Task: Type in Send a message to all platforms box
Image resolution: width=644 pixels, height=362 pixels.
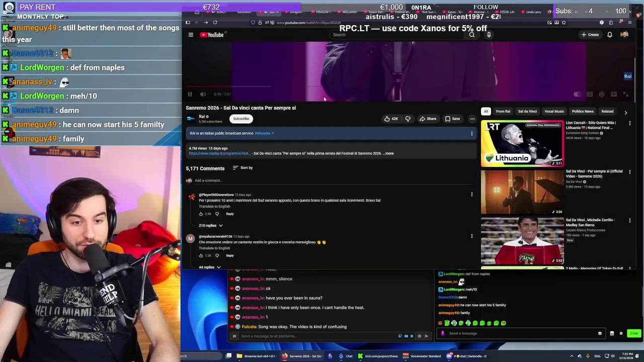Action: [317, 336]
